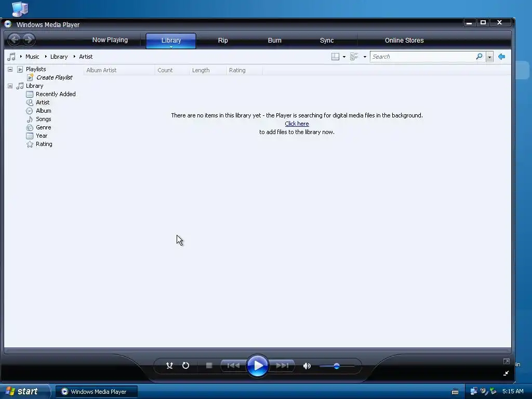532x399 pixels.
Task: Click the search magnifier icon
Action: pyautogui.click(x=479, y=56)
